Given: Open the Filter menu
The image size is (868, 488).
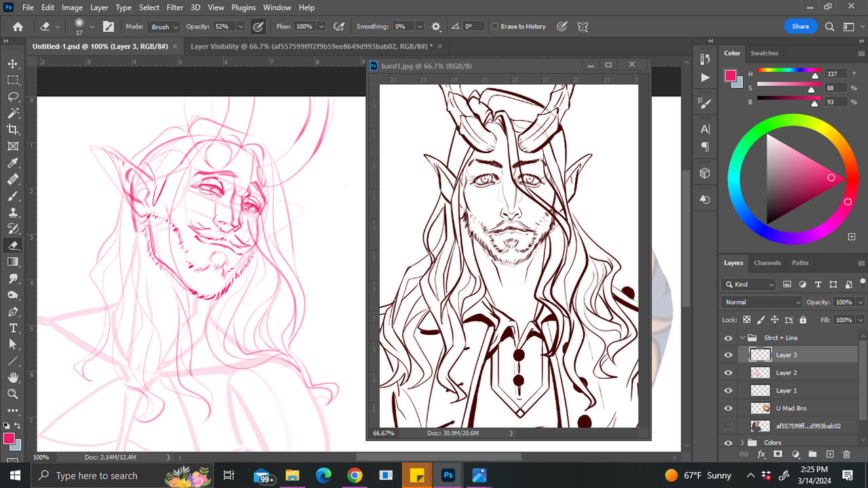Looking at the screenshot, I should click(x=175, y=7).
